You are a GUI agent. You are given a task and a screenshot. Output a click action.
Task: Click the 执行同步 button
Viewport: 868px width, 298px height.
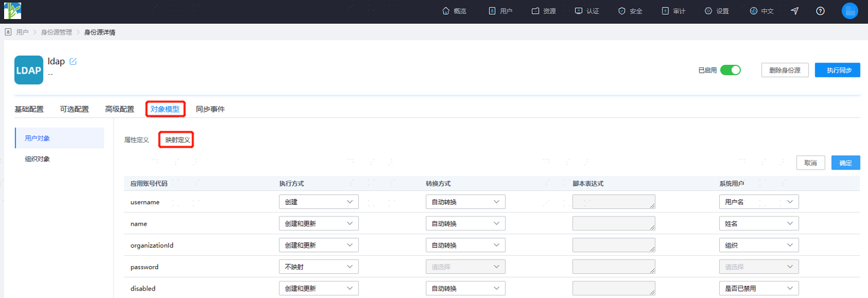pyautogui.click(x=837, y=70)
